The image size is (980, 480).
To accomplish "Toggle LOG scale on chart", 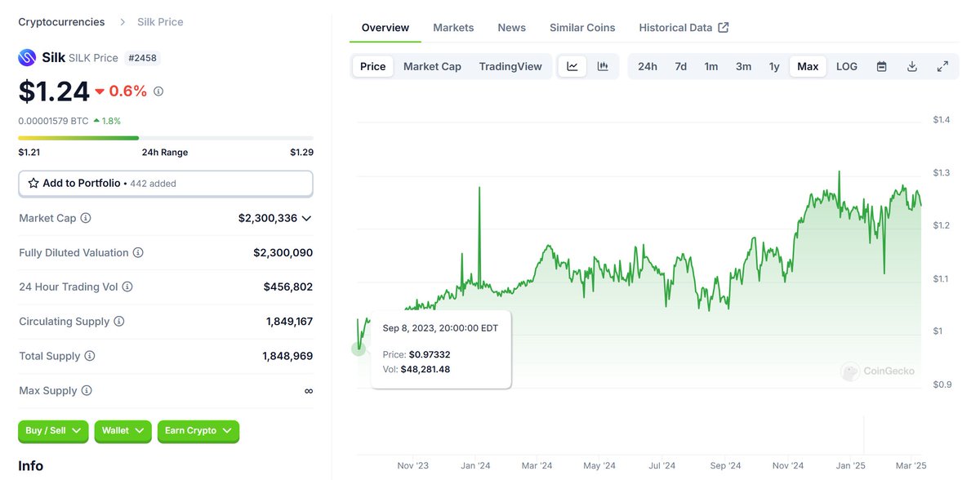I will pyautogui.click(x=847, y=66).
